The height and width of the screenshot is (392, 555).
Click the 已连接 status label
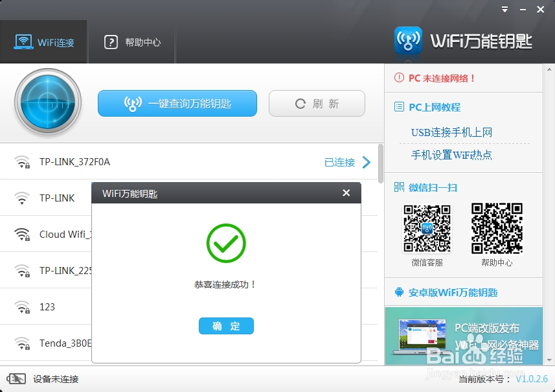[x=339, y=162]
